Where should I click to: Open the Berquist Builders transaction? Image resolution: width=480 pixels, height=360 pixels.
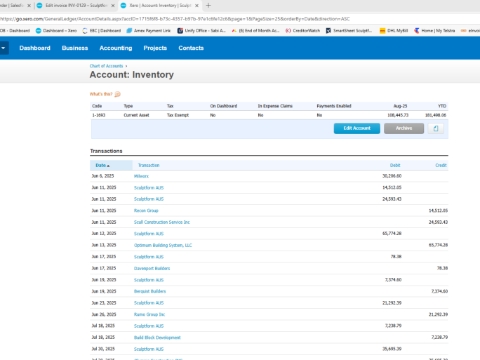pyautogui.click(x=150, y=291)
